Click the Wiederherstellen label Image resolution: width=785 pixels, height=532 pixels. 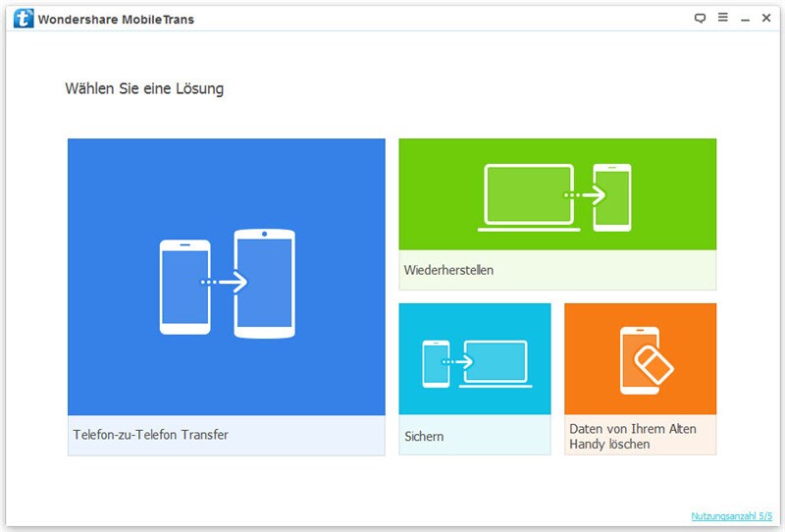click(x=448, y=270)
